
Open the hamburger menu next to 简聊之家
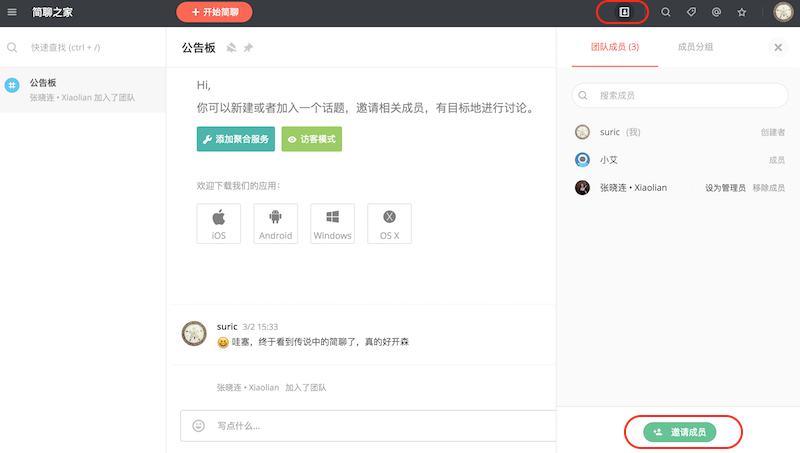pyautogui.click(x=12, y=12)
